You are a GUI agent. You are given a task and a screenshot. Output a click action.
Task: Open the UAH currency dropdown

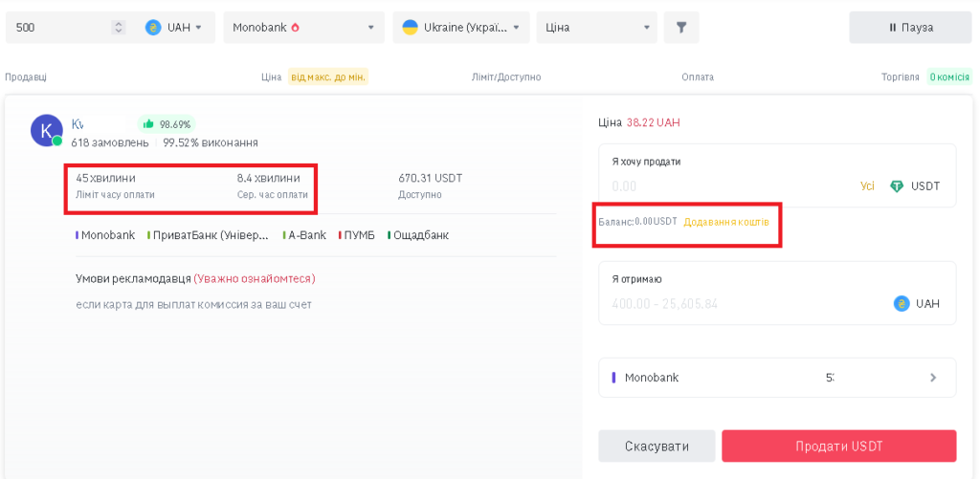click(173, 28)
